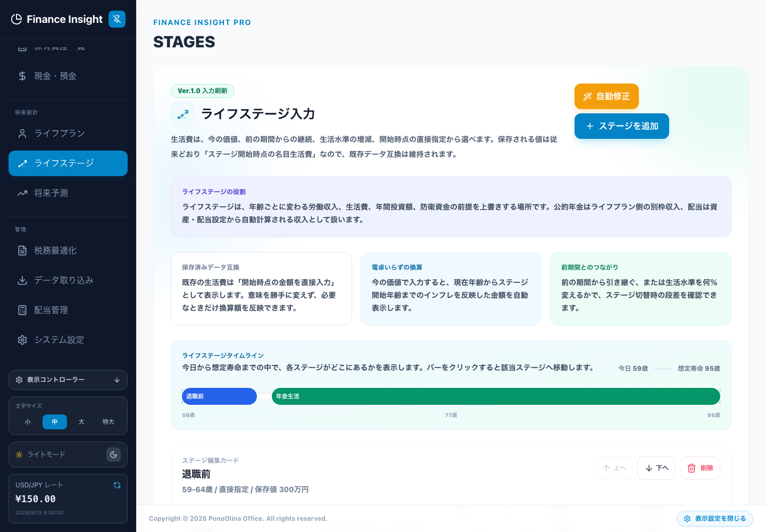Move 退職前 stage down with 下へ
The height and width of the screenshot is (532, 766).
656,468
